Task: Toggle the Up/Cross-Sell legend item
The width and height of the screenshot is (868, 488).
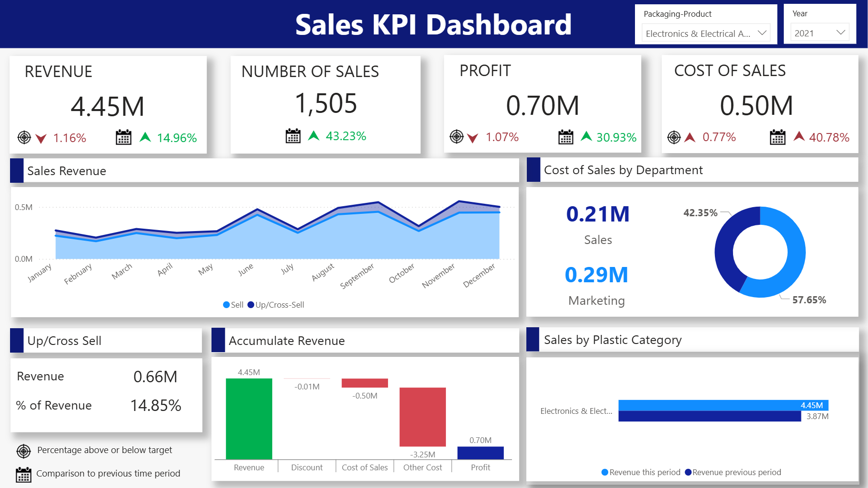Action: click(276, 305)
